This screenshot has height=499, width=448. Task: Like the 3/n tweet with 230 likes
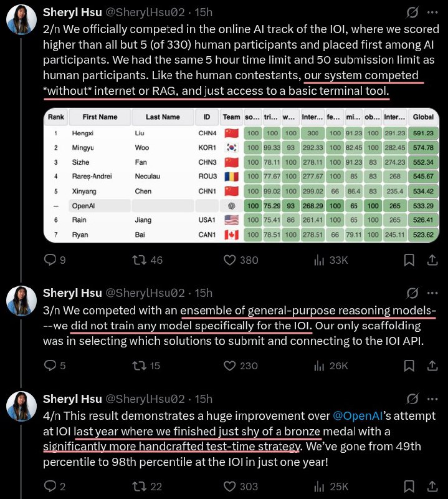pos(229,366)
